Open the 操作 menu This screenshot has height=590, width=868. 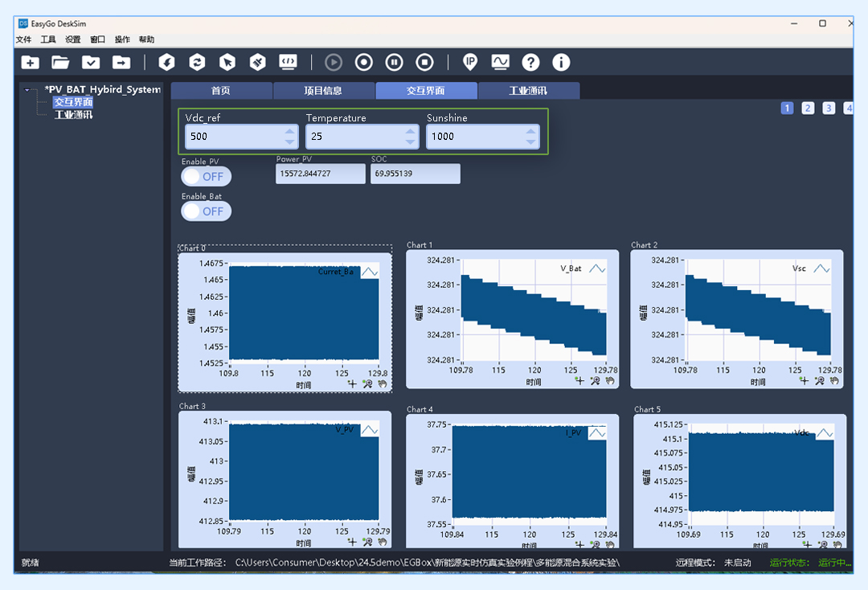coord(122,39)
